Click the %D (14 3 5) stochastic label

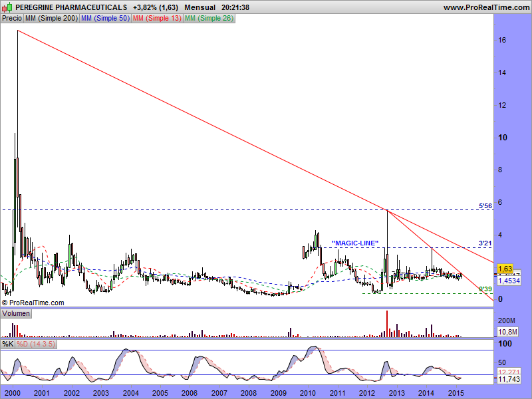pyautogui.click(x=36, y=344)
